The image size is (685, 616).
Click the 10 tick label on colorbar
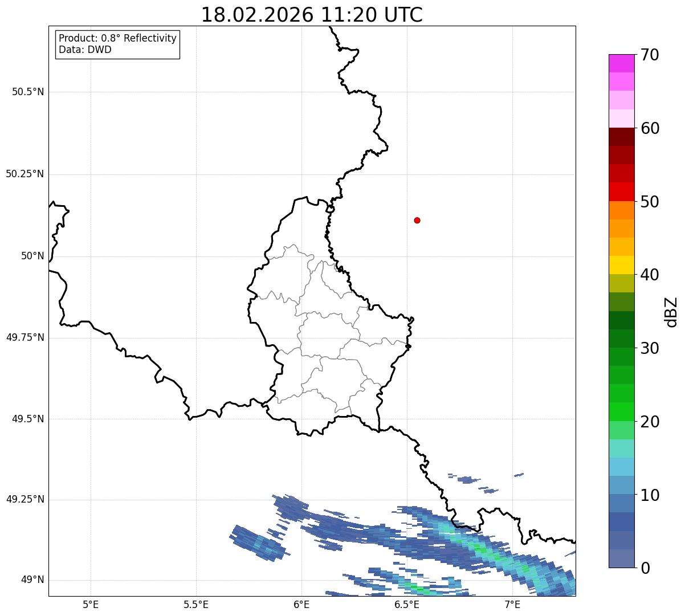pyautogui.click(x=650, y=495)
